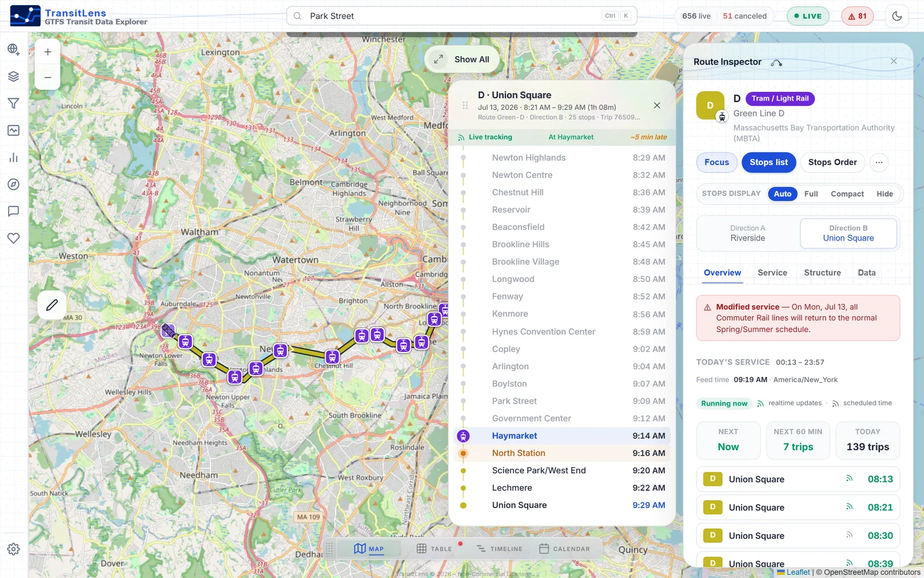Image resolution: width=924 pixels, height=578 pixels.
Task: Click the Park Street search field
Action: pyautogui.click(x=461, y=16)
